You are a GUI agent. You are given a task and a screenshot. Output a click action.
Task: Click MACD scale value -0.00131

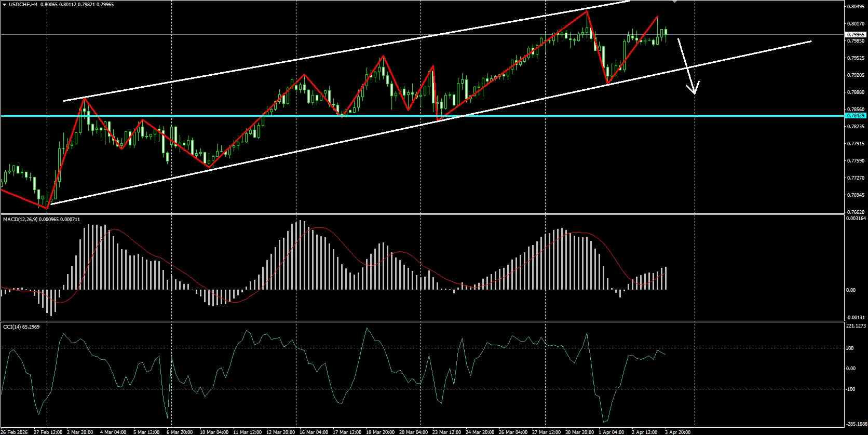[x=855, y=317]
